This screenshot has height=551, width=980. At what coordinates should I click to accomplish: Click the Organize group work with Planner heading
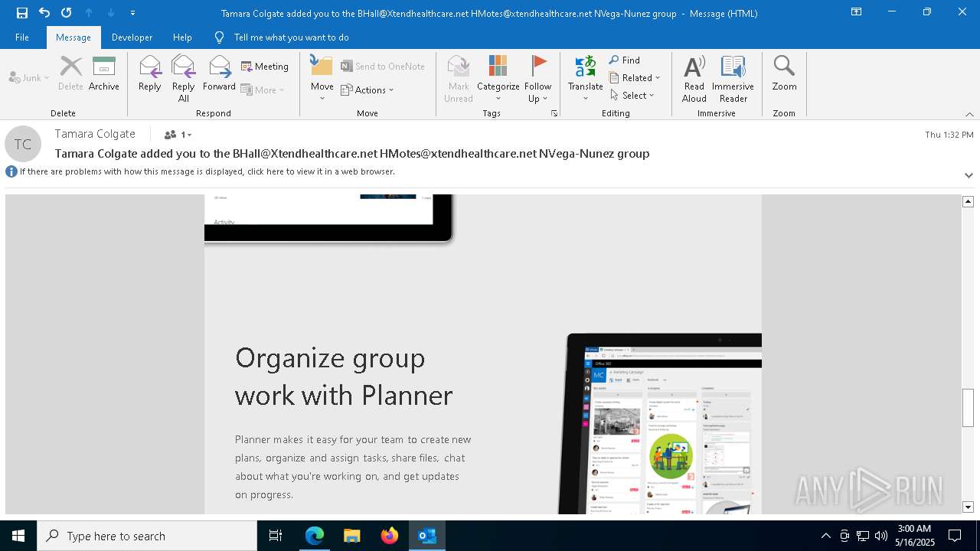(x=344, y=377)
